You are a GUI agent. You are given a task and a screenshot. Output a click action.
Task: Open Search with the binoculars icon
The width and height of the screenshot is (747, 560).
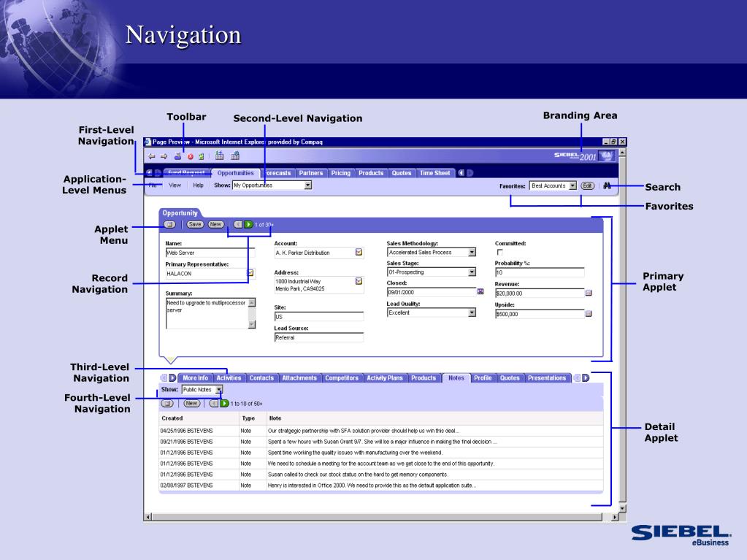tap(607, 185)
